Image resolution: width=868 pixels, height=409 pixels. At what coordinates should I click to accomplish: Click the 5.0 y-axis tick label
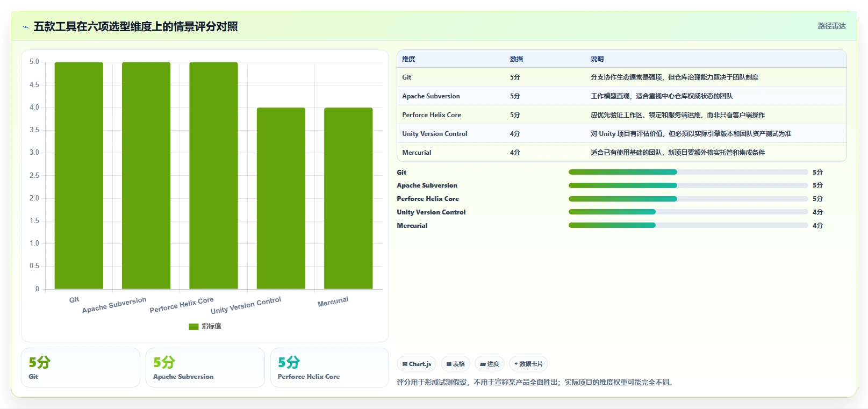click(x=34, y=62)
